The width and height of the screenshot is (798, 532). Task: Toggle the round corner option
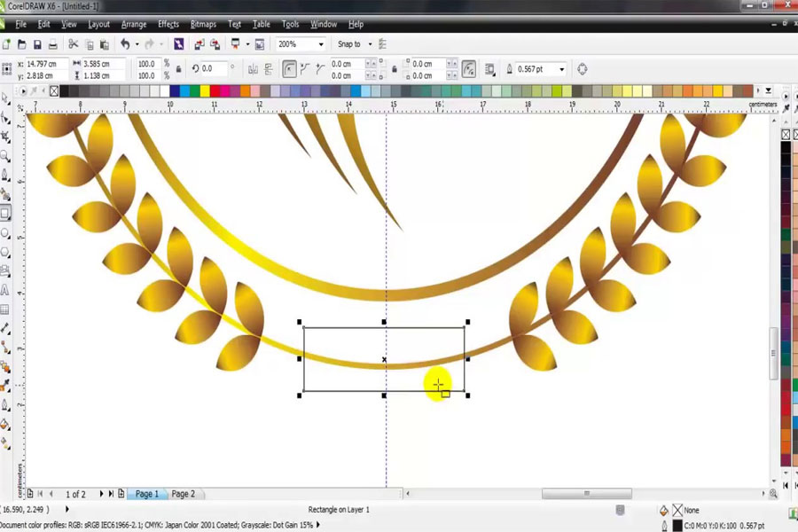tap(289, 69)
